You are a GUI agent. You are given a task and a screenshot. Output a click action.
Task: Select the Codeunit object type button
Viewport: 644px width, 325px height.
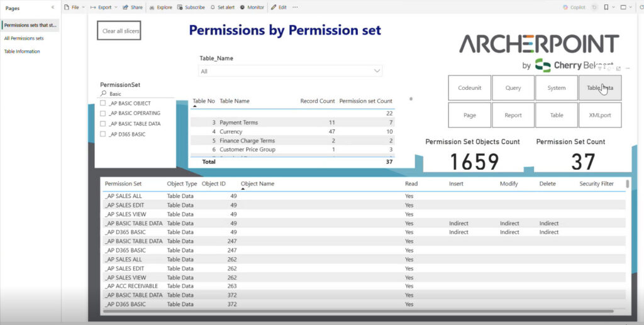pos(469,88)
